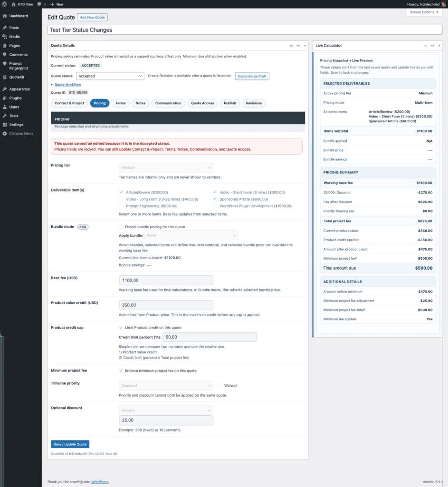
Task: Move Live Calculator panel down arrow
Action: tap(432, 46)
